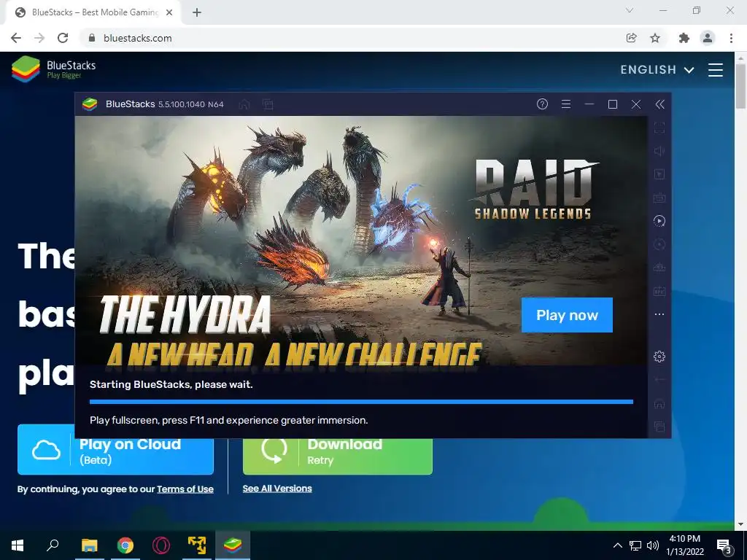Toggle fullscreen icon in BlueStacks sidebar

point(659,128)
